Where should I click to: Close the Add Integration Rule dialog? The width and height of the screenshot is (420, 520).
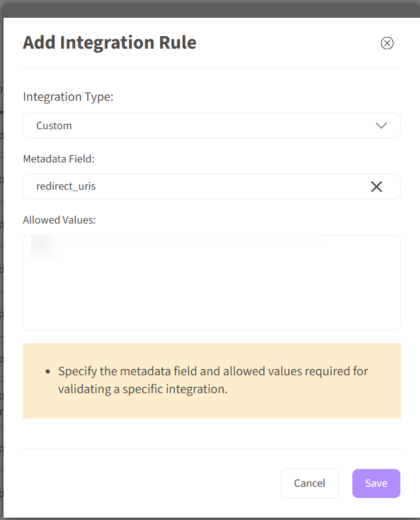(387, 43)
